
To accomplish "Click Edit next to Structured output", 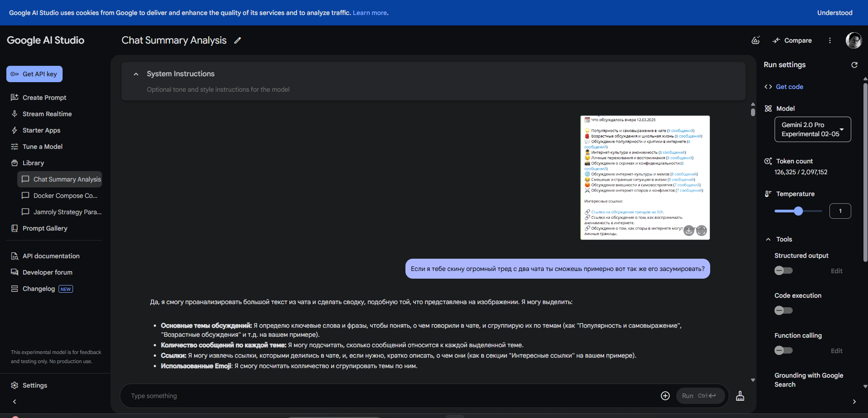I will [837, 271].
